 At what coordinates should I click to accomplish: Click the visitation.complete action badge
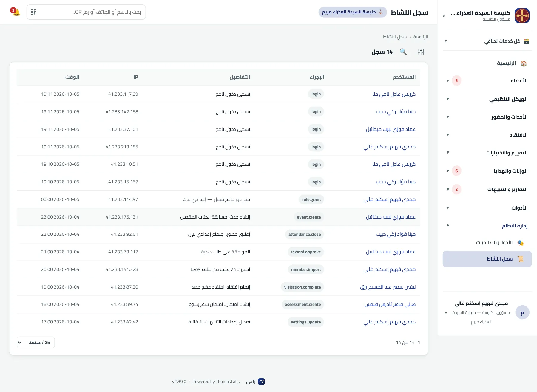pos(302,287)
